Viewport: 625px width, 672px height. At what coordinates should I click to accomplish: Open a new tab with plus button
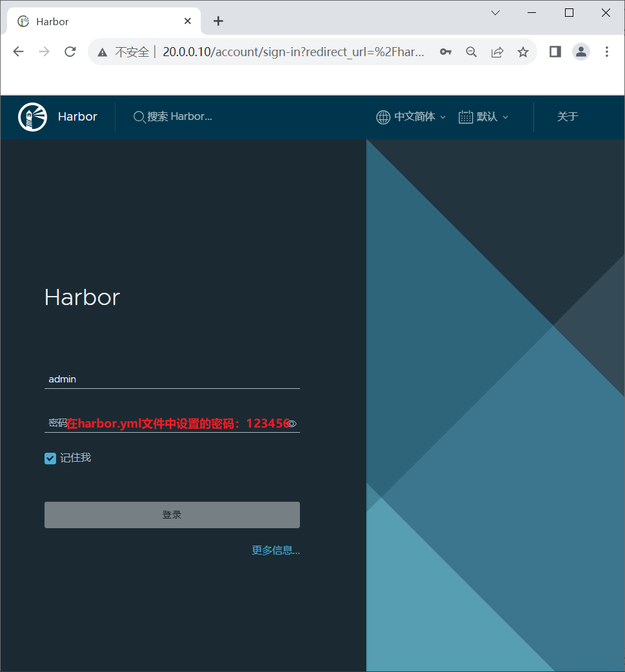pos(218,21)
